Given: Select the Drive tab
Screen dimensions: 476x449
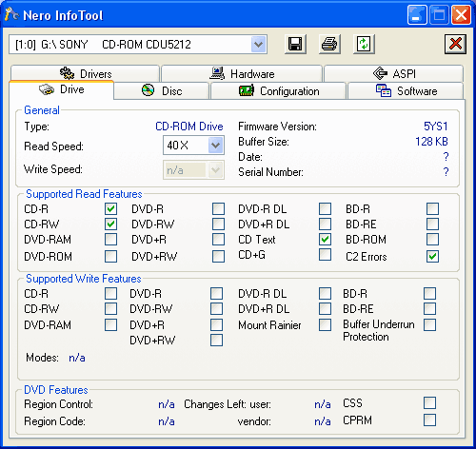Looking at the screenshot, I should (x=62, y=89).
